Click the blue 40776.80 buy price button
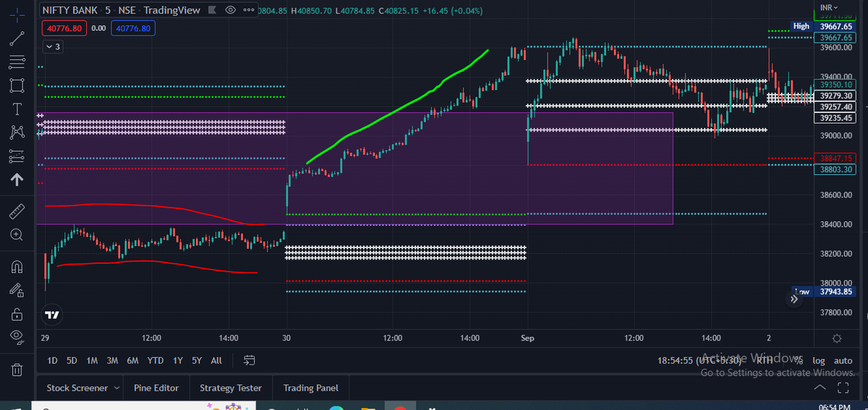The height and width of the screenshot is (410, 868). click(x=132, y=28)
